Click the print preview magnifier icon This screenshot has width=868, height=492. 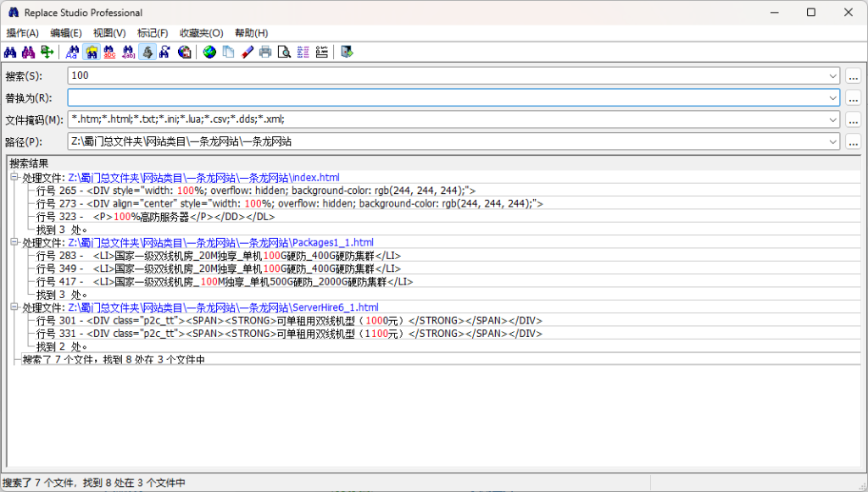[x=284, y=52]
